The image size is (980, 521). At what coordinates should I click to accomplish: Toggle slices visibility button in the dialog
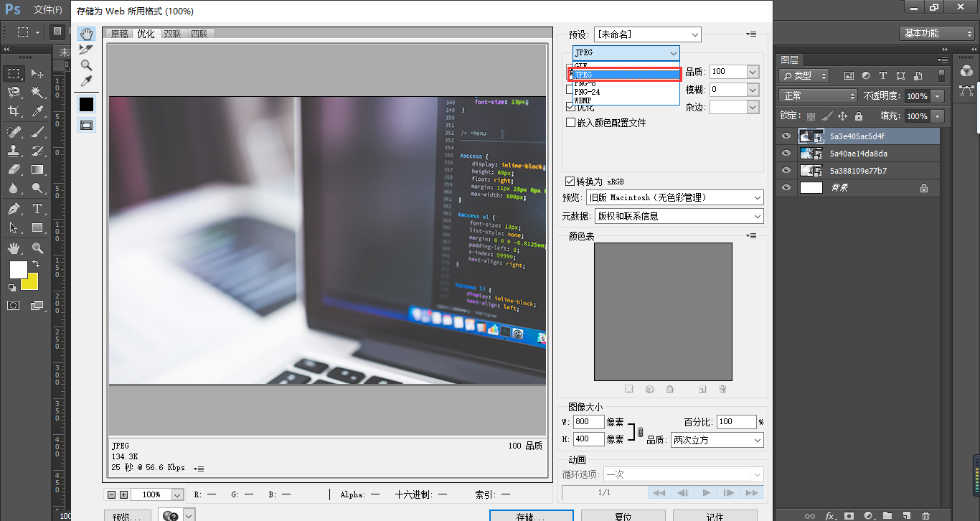click(x=86, y=125)
